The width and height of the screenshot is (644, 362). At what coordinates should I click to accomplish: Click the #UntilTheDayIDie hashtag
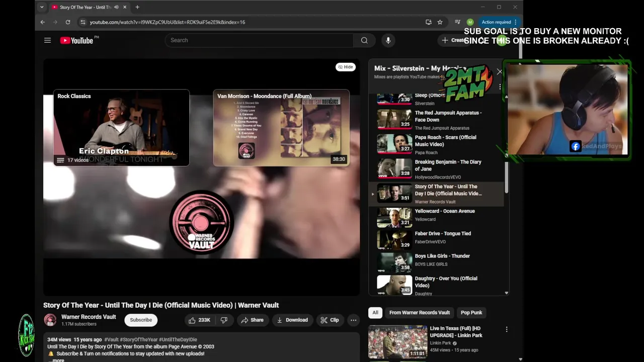(178, 340)
